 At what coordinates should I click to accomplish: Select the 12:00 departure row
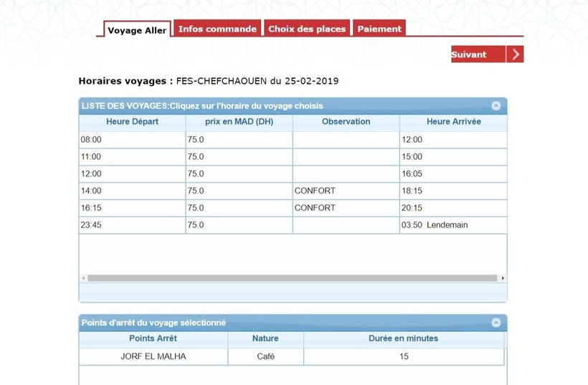pyautogui.click(x=293, y=174)
